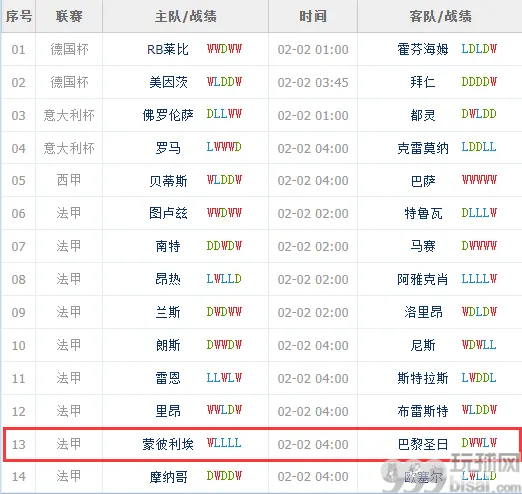Click 德国杯 league in row 01

click(69, 49)
